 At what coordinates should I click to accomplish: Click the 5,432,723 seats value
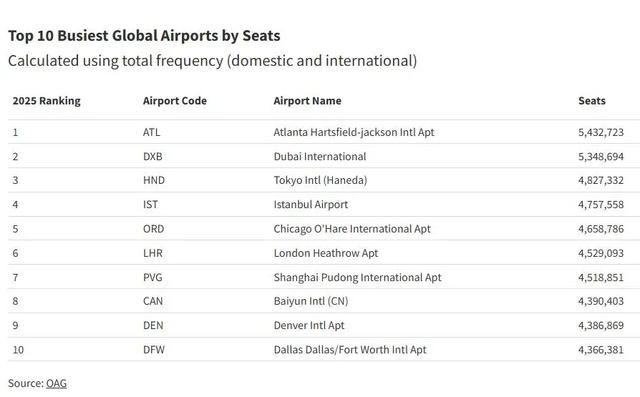point(601,132)
